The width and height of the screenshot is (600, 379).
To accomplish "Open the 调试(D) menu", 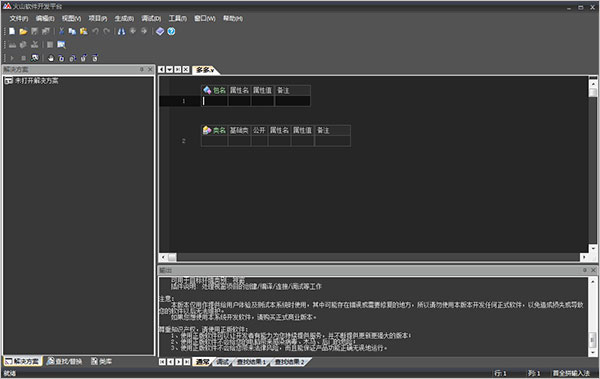I will (151, 18).
